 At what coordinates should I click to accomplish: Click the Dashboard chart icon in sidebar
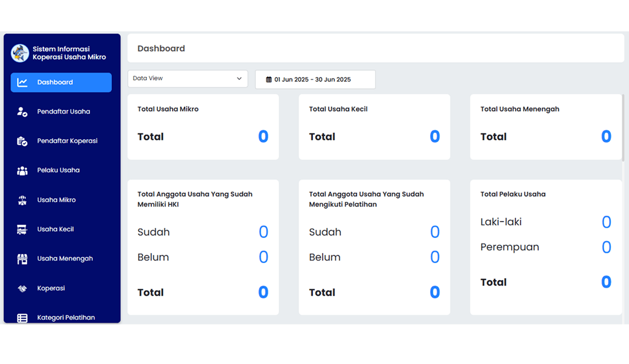22,83
